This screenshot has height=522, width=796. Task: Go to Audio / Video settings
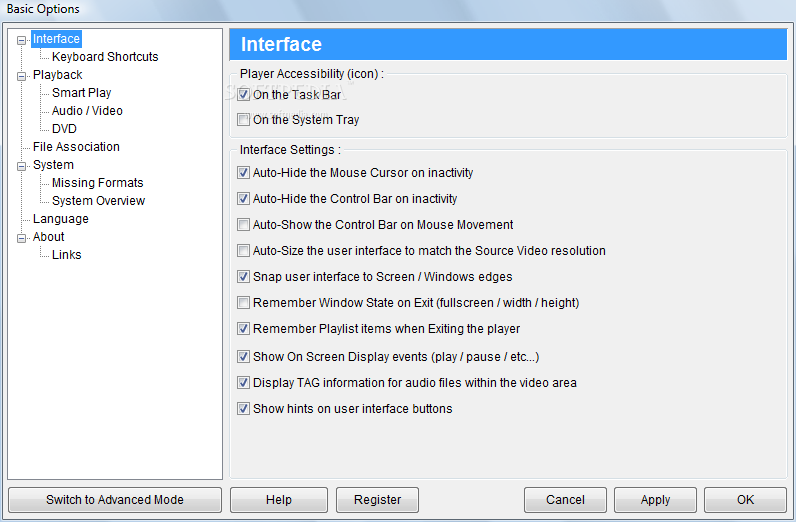(x=87, y=111)
